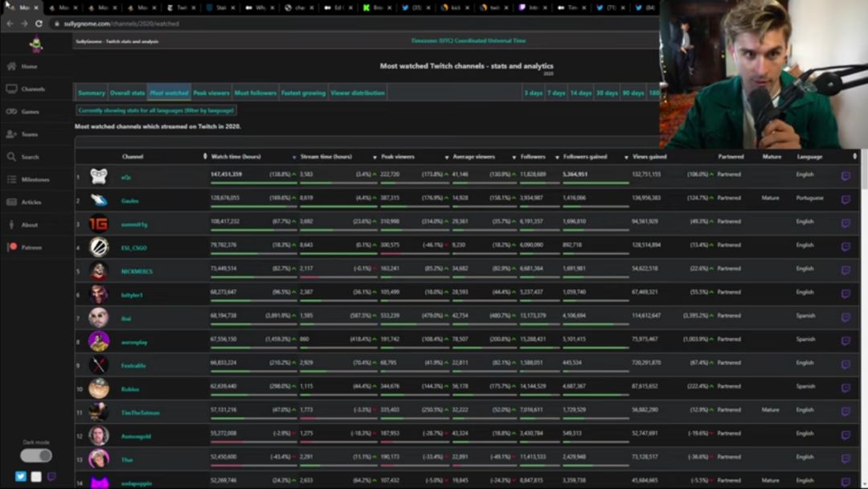Screen dimensions: 868x489
Task: Click the Timezone UTC link at top
Action: [x=469, y=41]
